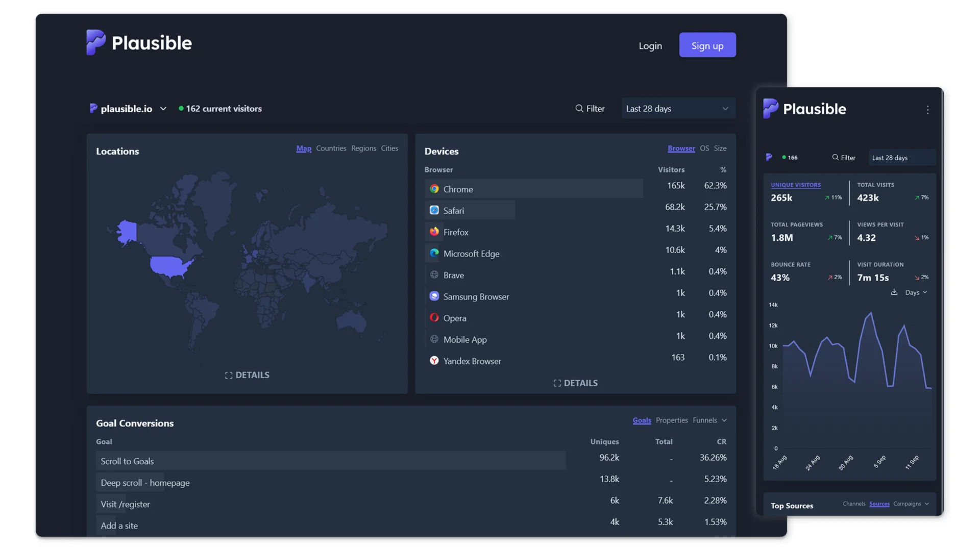Click the Mobile App globe icon
This screenshot has height=551, width=980.
[434, 339]
